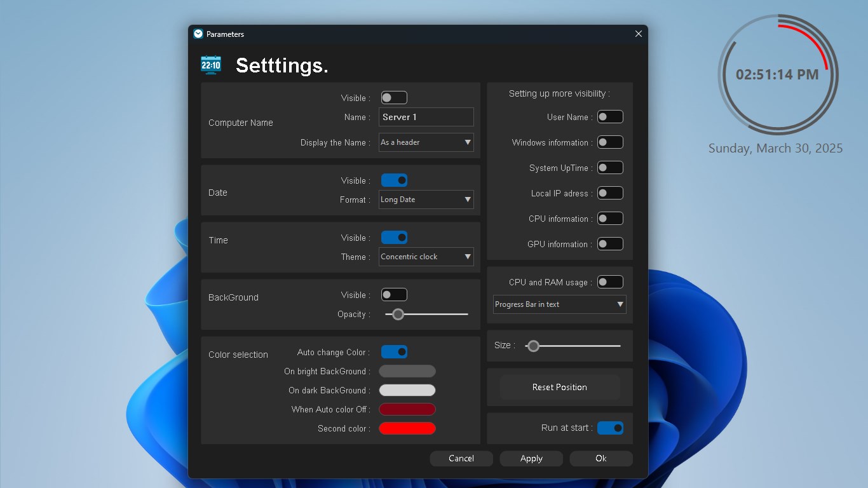Toggle Computer Name visibility on
Screen dimensions: 868x488
[x=394, y=98]
